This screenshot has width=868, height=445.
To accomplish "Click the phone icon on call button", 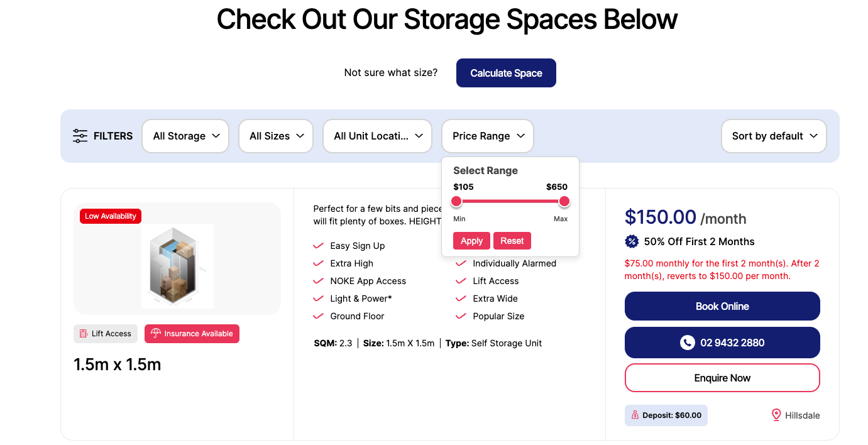I will (688, 343).
